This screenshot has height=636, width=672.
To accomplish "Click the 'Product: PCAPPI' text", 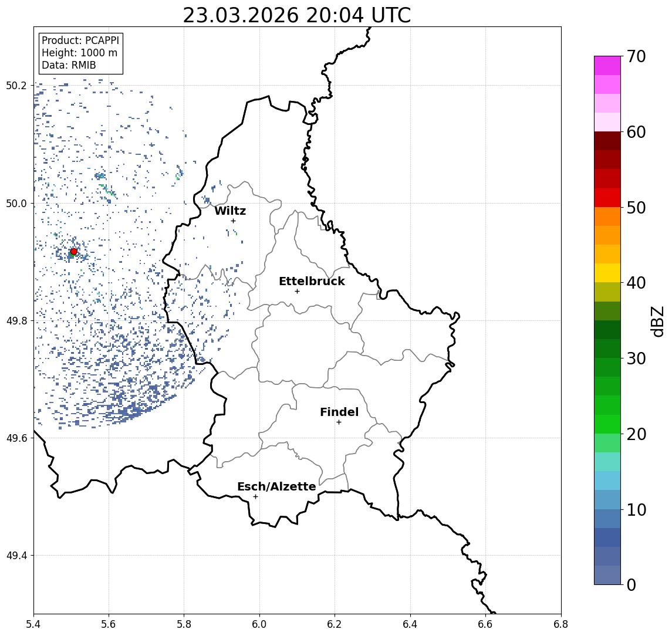I will point(80,40).
